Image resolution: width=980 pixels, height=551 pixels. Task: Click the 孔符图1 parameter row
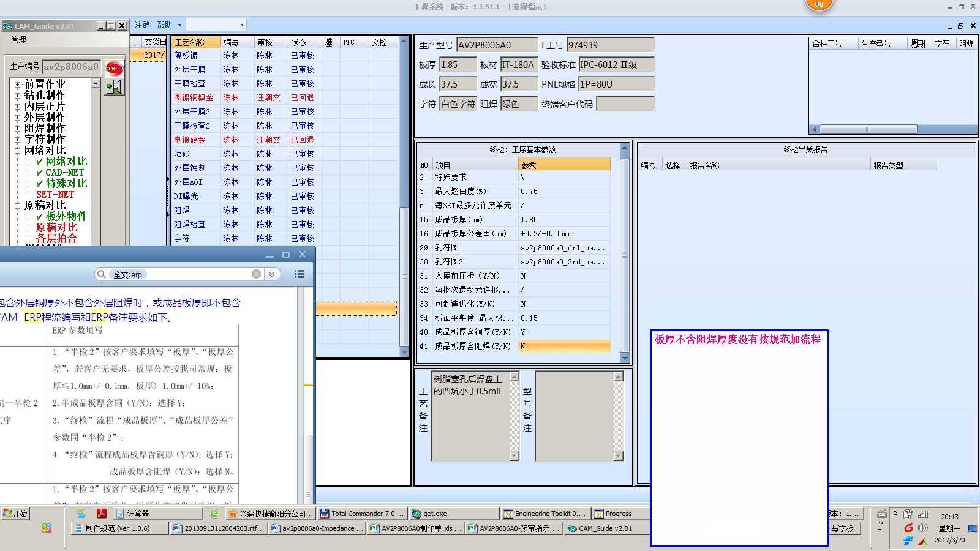pyautogui.click(x=514, y=248)
